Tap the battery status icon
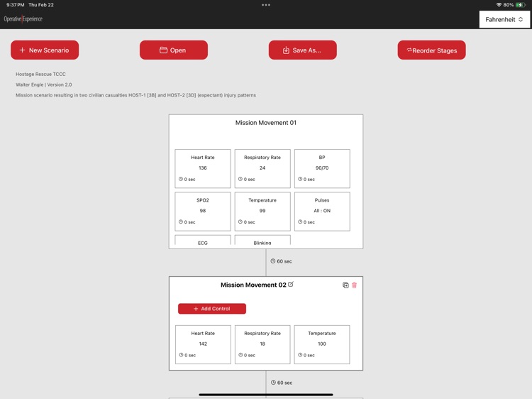 point(521,5)
